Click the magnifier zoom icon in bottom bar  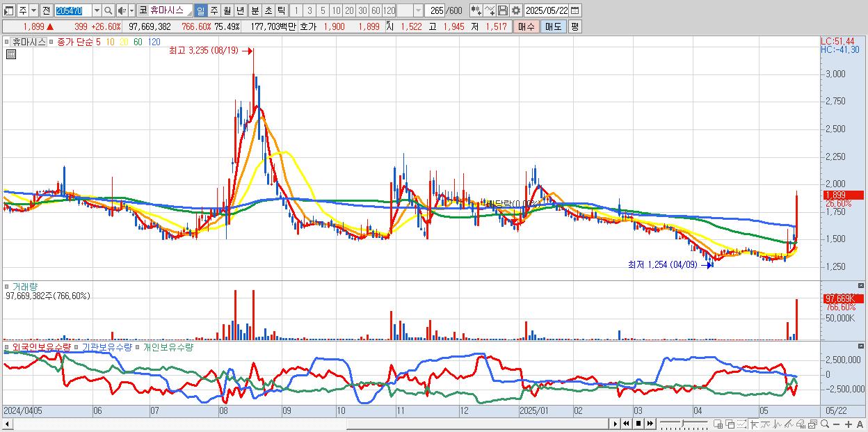click(x=824, y=424)
